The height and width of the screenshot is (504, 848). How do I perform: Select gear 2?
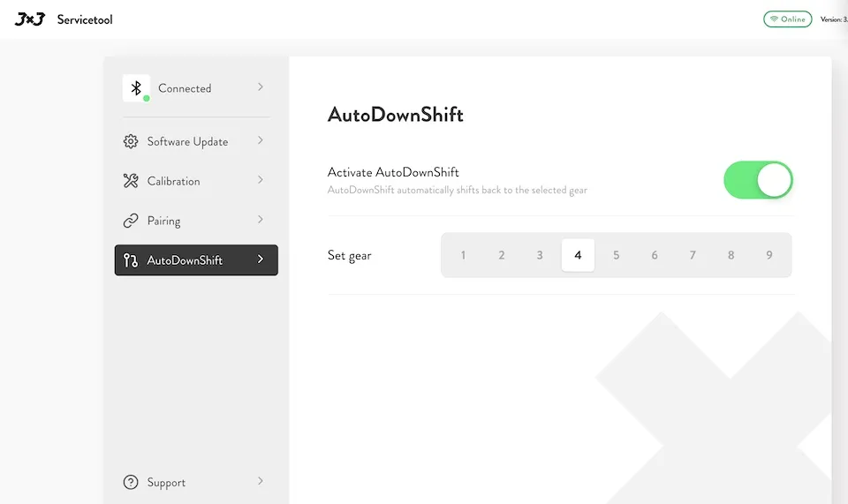pyautogui.click(x=502, y=255)
